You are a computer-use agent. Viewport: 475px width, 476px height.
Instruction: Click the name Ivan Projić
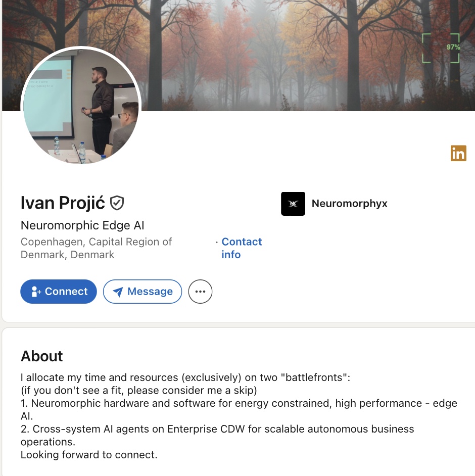[63, 203]
